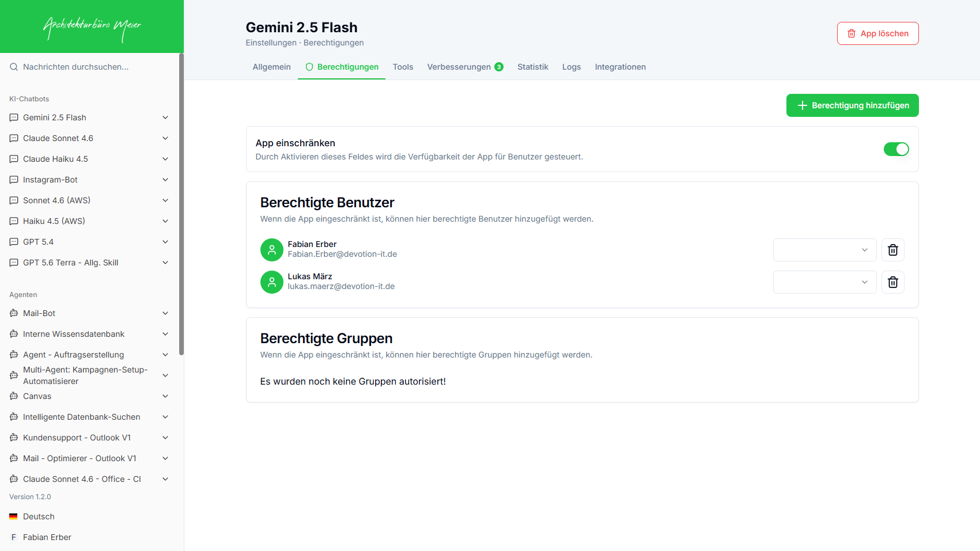The image size is (980, 551).
Task: Click the German flag language icon
Action: tap(13, 516)
